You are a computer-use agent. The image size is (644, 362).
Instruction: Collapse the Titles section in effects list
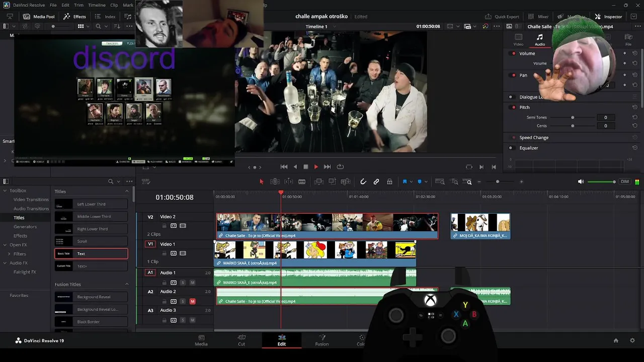click(x=127, y=192)
